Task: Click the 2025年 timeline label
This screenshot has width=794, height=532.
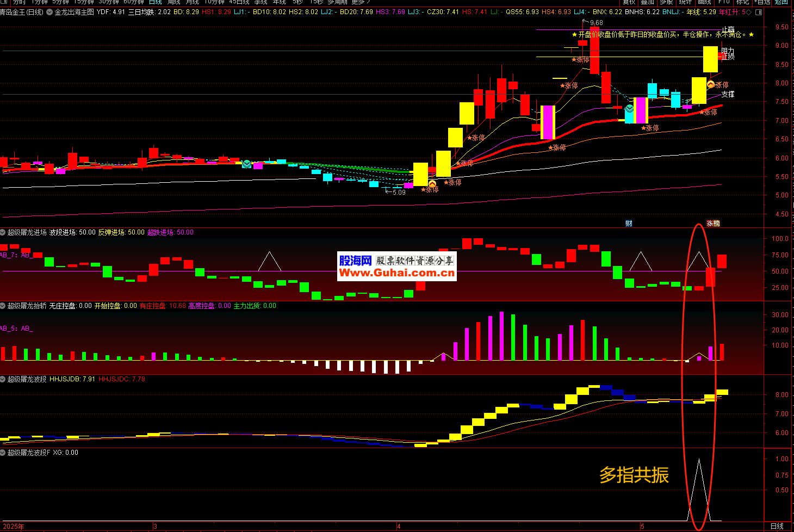Action: [x=13, y=527]
